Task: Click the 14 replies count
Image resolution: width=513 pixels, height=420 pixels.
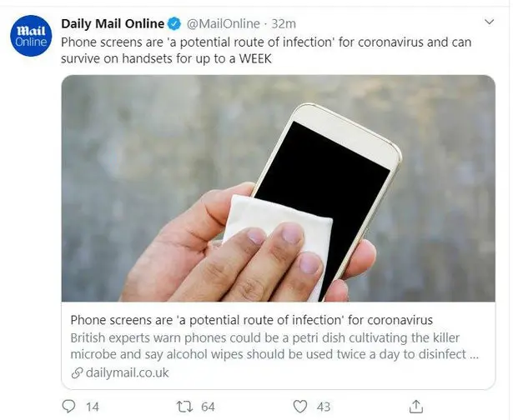Action: coord(93,407)
